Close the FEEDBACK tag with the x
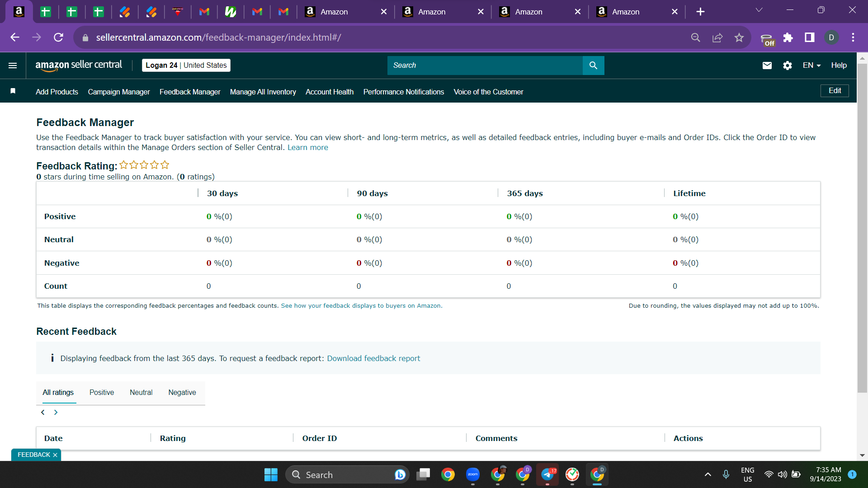 tap(55, 455)
